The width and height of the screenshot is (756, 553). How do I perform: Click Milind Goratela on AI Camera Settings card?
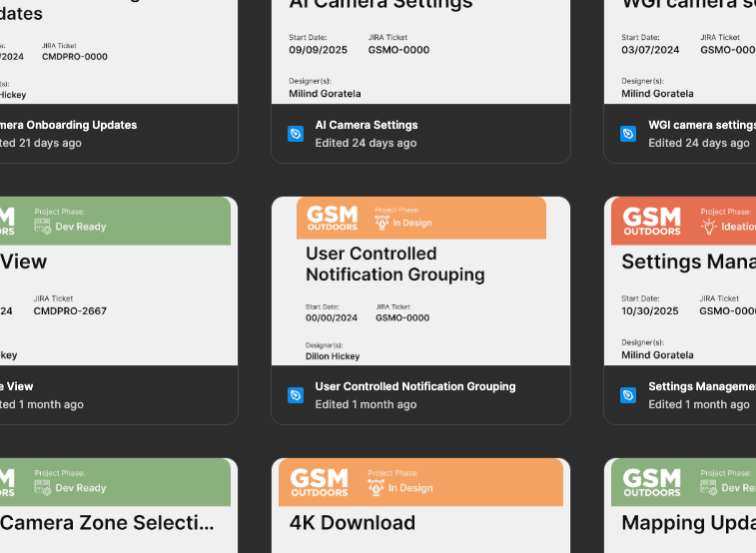pyautogui.click(x=325, y=94)
